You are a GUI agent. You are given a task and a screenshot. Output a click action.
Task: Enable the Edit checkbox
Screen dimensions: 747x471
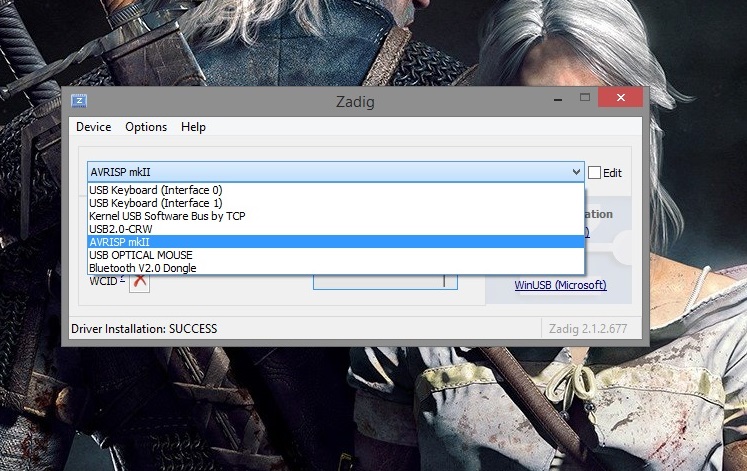[x=594, y=172]
